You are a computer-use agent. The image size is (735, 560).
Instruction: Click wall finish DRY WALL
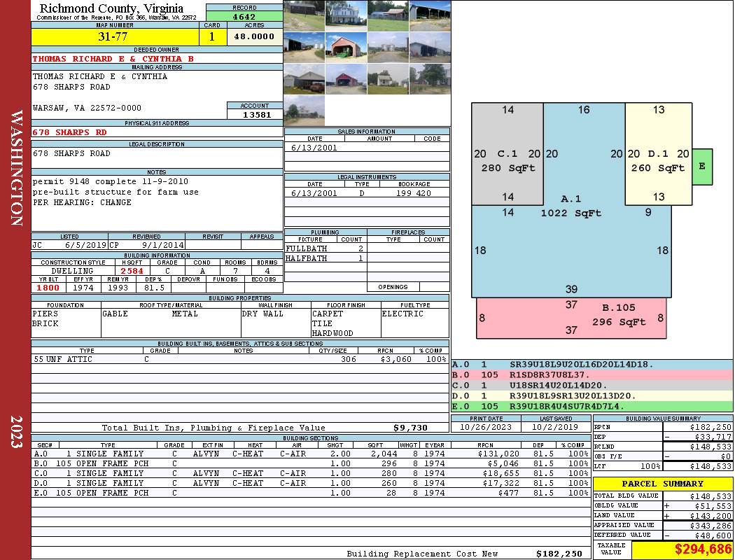coord(262,314)
